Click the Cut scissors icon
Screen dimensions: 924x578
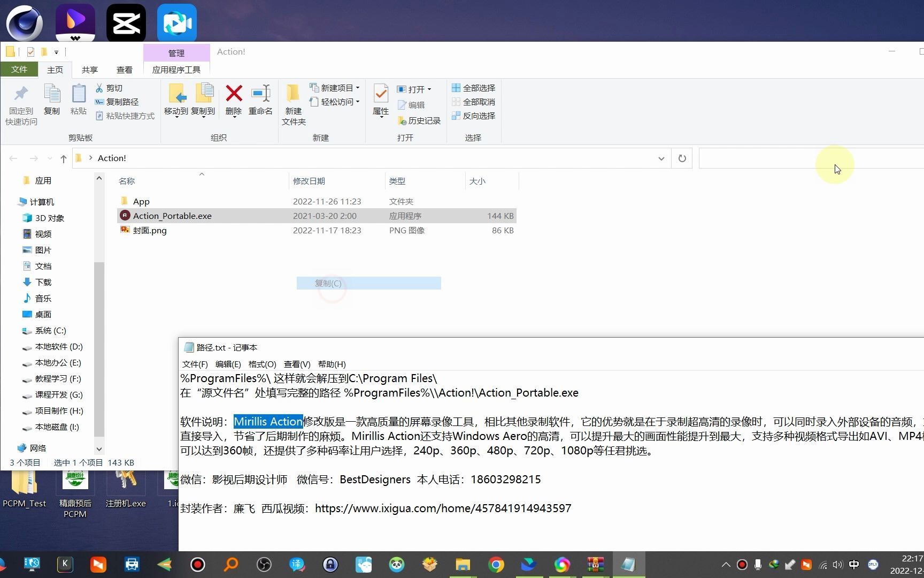99,88
